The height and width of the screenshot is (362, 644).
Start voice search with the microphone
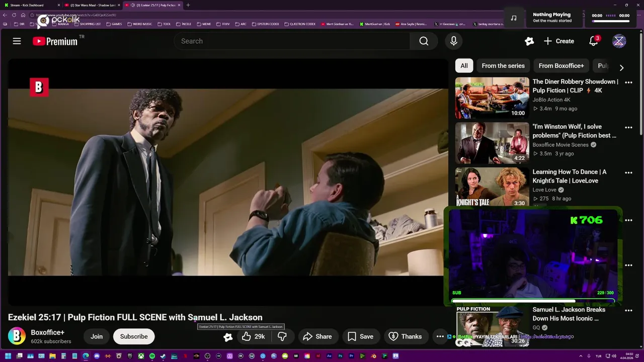pos(453,41)
